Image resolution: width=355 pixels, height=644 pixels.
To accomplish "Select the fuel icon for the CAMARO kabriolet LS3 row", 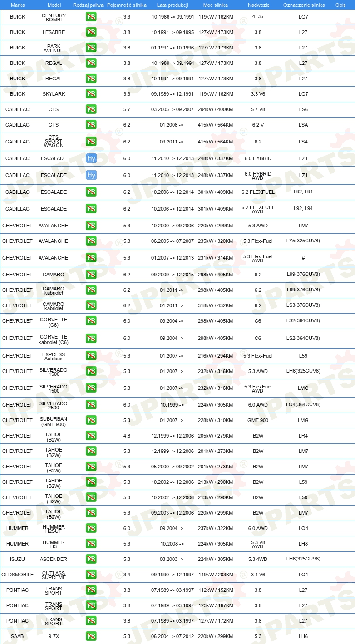I will pos(91,305).
